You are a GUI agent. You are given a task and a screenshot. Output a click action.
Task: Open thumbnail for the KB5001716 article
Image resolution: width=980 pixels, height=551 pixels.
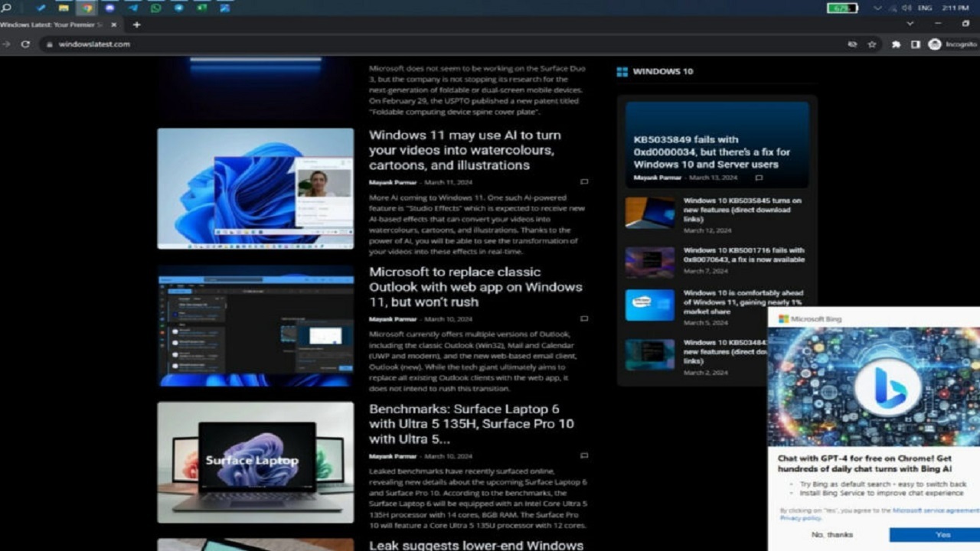click(650, 262)
